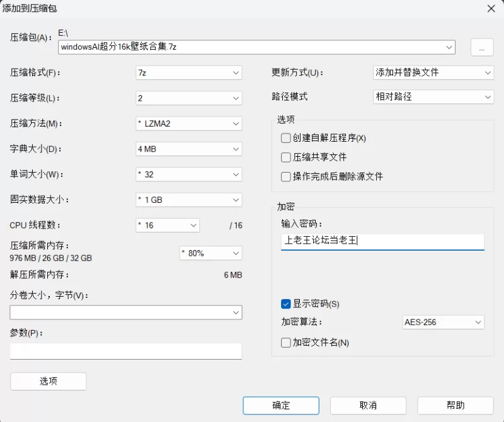Open update mode 添加并替换文件 dropdown

[x=433, y=72]
